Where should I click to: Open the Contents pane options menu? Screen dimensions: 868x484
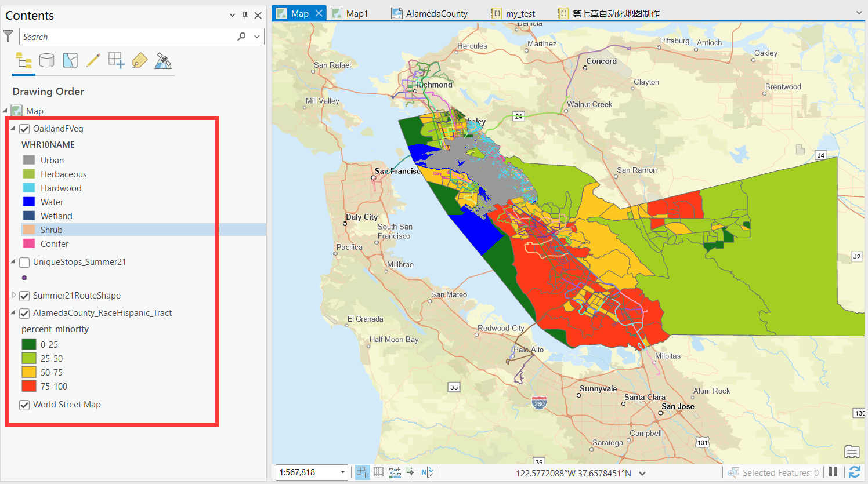232,15
